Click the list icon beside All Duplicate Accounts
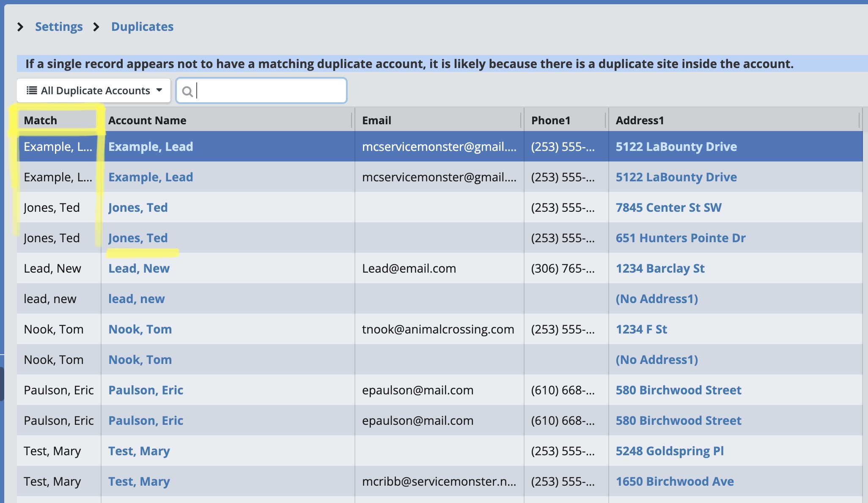The height and width of the screenshot is (503, 868). (32, 90)
